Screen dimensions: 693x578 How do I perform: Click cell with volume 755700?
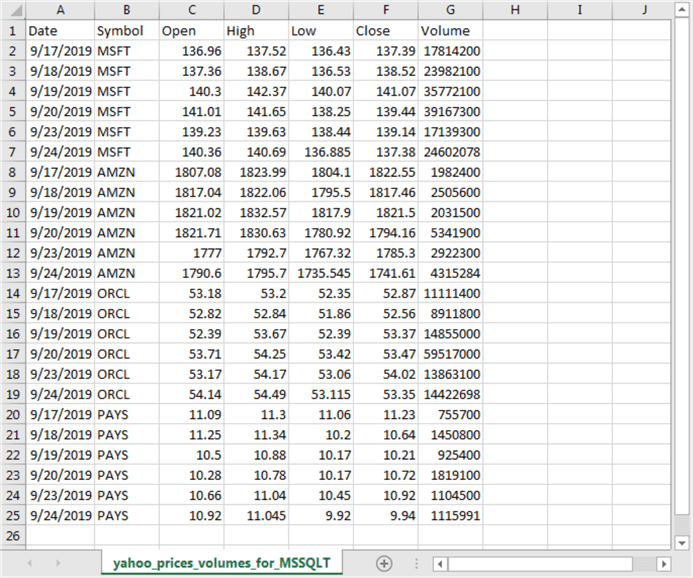(450, 414)
